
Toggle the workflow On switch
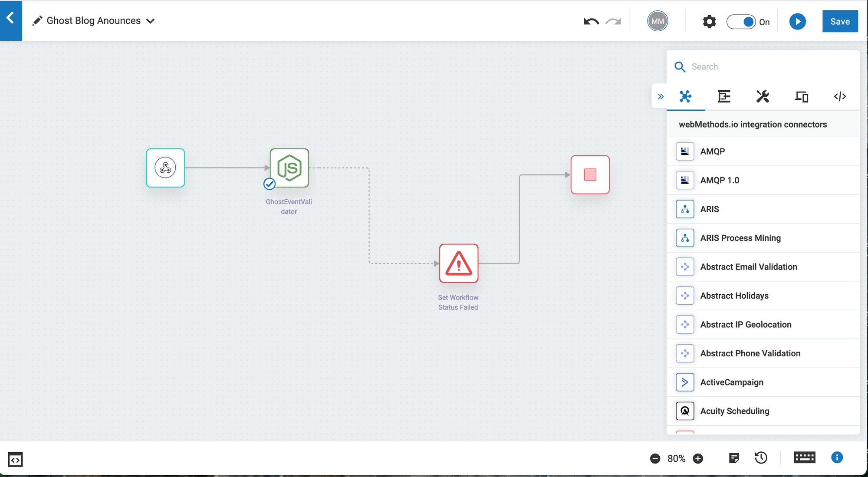[x=741, y=21]
